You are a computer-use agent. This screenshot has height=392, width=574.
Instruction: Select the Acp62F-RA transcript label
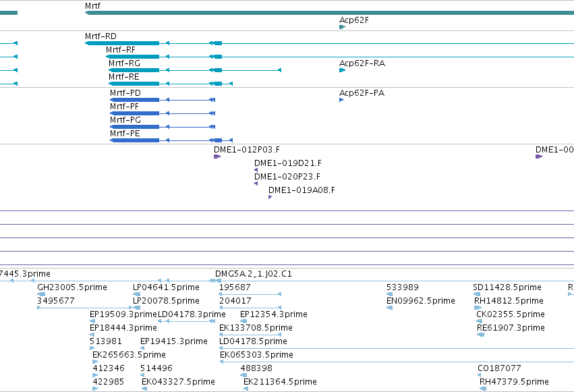[362, 63]
